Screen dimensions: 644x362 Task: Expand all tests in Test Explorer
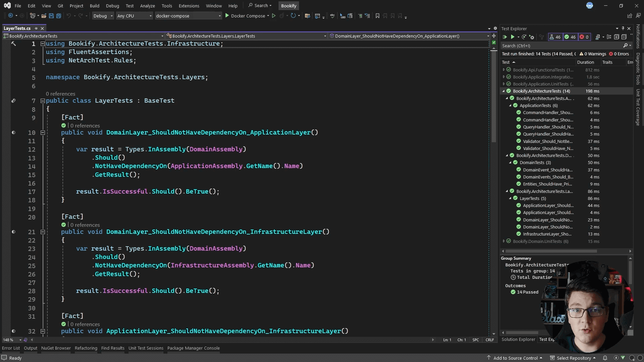(616, 37)
